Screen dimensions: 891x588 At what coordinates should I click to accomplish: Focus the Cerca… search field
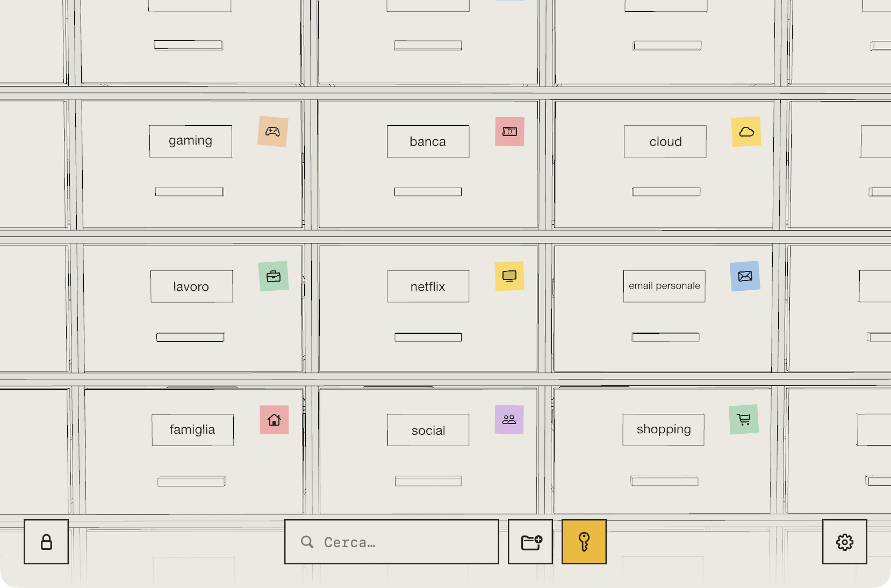click(392, 542)
